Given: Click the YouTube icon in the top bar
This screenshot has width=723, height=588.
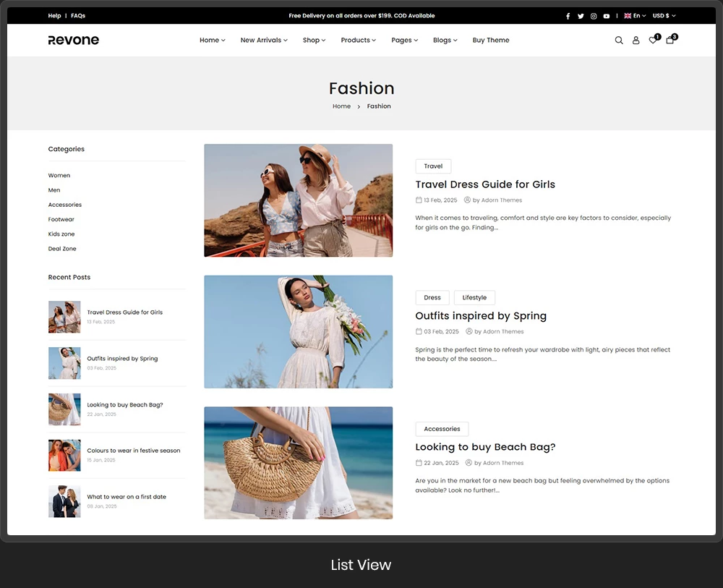Looking at the screenshot, I should pos(606,15).
